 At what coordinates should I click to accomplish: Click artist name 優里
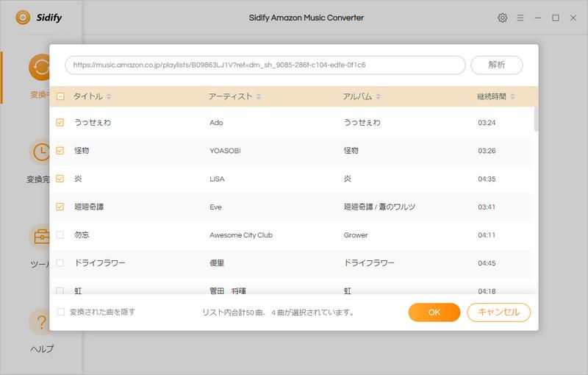click(217, 263)
